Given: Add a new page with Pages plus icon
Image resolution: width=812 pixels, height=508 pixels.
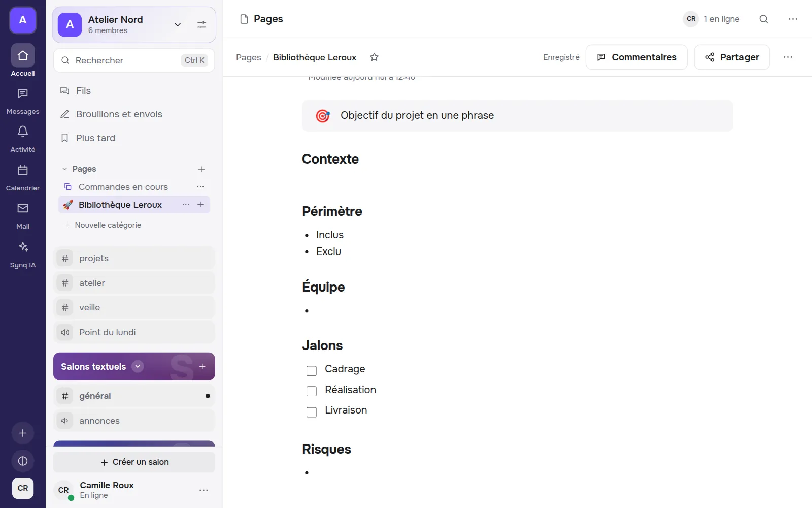Looking at the screenshot, I should point(201,169).
